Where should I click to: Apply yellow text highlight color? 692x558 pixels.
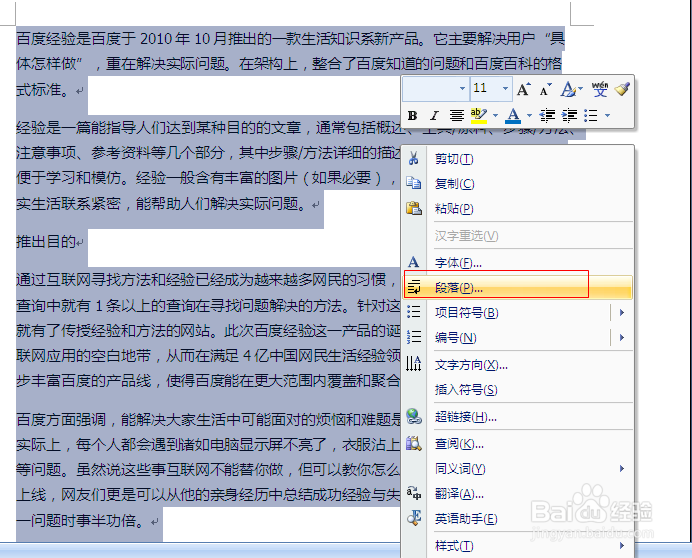(478, 116)
